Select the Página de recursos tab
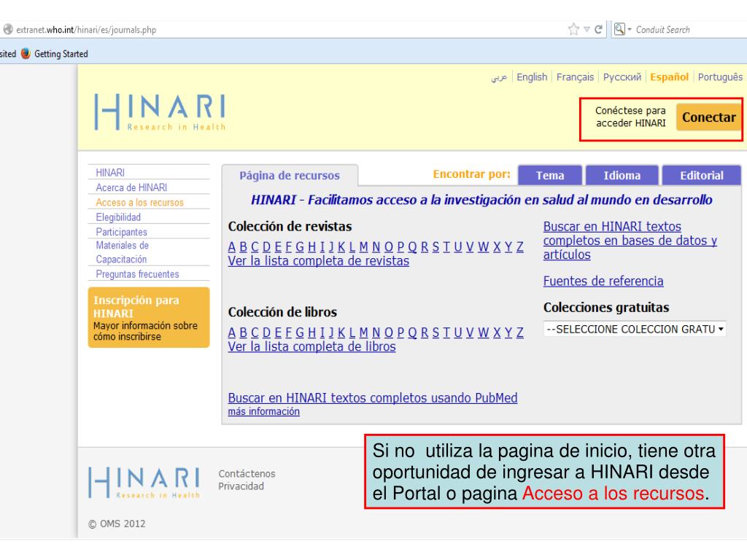747x560 pixels. click(x=290, y=175)
